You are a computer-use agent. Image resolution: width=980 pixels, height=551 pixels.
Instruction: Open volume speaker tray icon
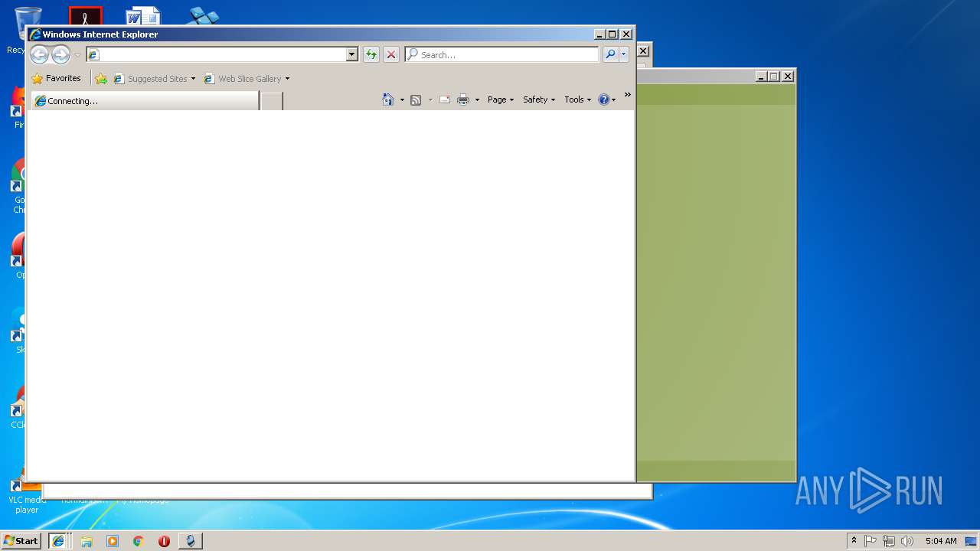pos(907,541)
